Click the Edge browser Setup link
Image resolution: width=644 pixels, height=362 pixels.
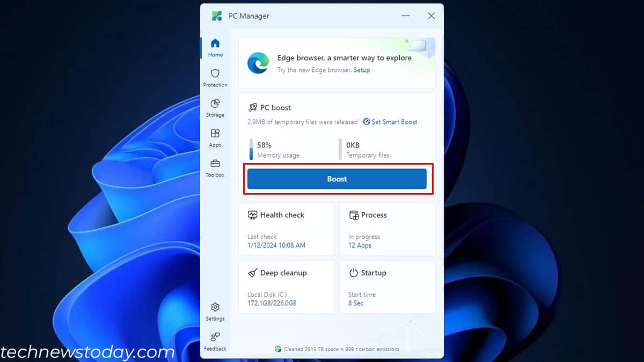point(362,70)
